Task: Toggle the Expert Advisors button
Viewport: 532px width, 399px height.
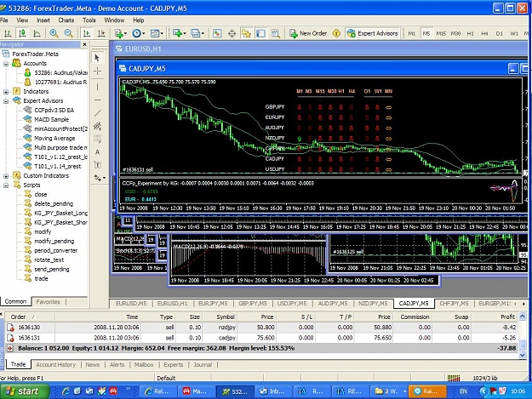Action: 373,33
